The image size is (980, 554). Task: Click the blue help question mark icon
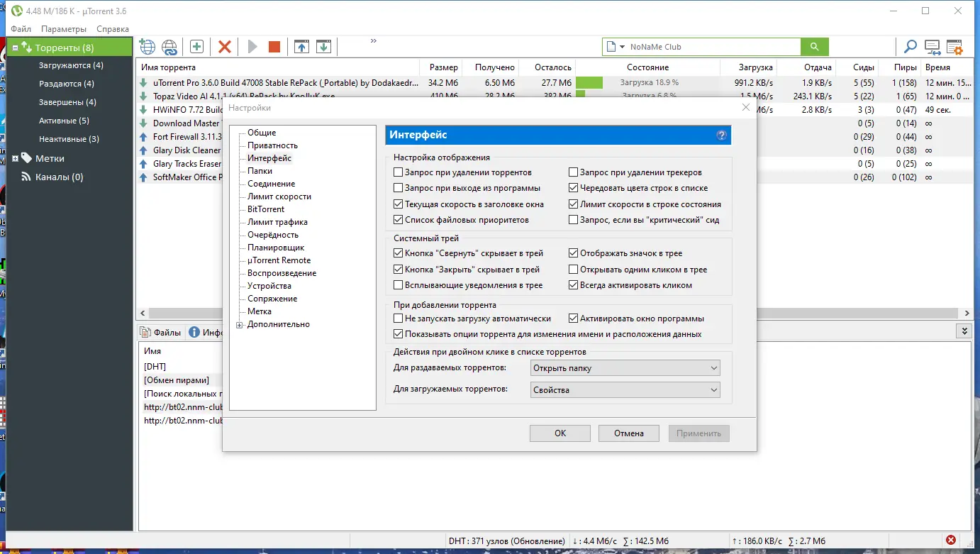722,135
